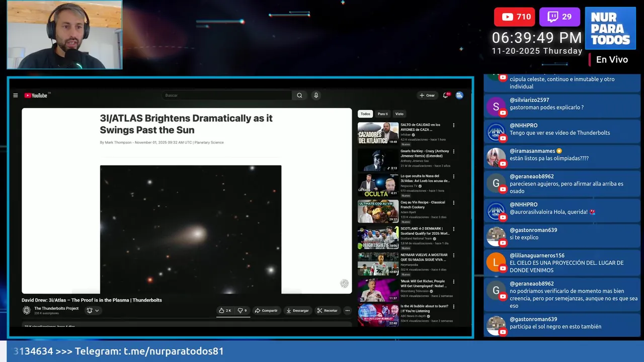
Task: Open options for NEYMAR VUELVE video
Action: pos(453,255)
